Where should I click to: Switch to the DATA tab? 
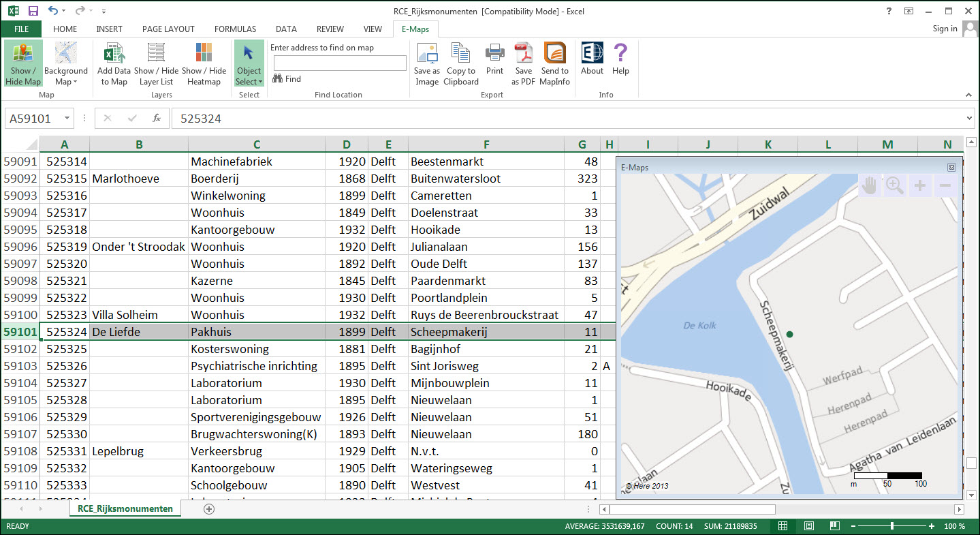point(286,29)
